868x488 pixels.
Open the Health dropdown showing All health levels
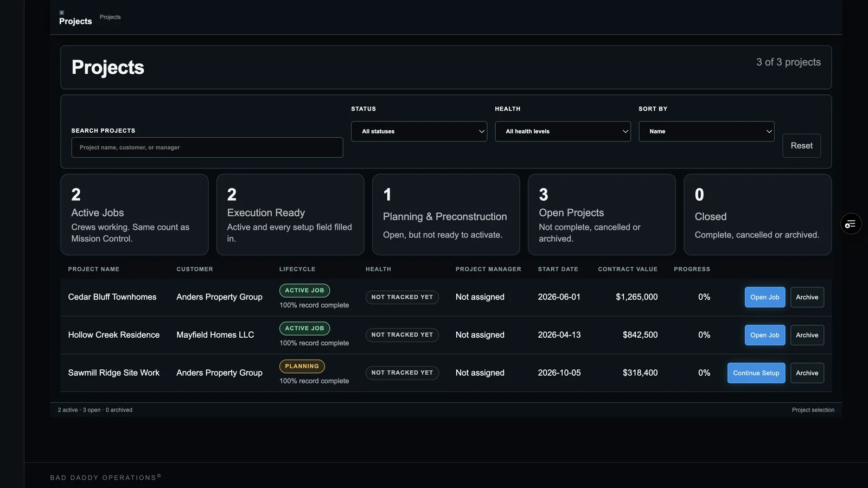(x=563, y=131)
